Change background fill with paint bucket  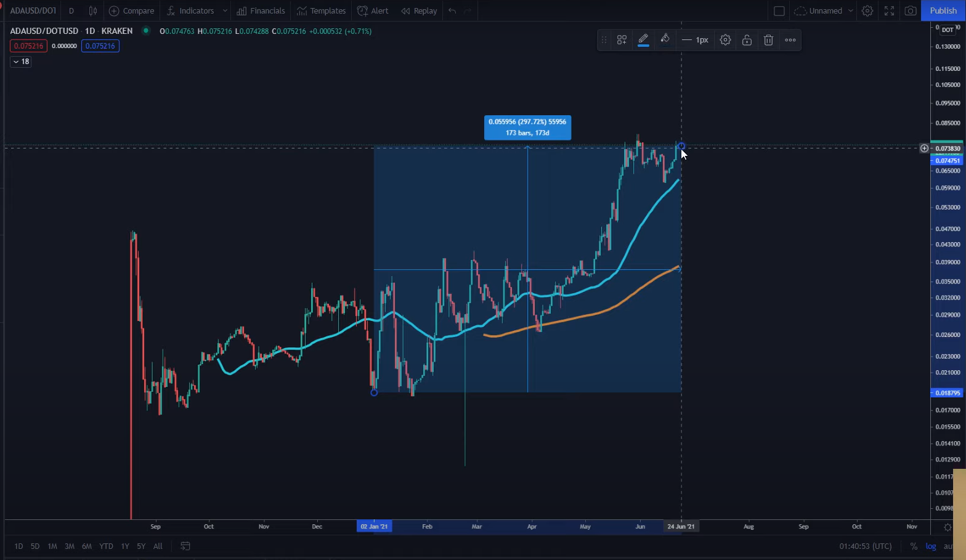pyautogui.click(x=665, y=40)
